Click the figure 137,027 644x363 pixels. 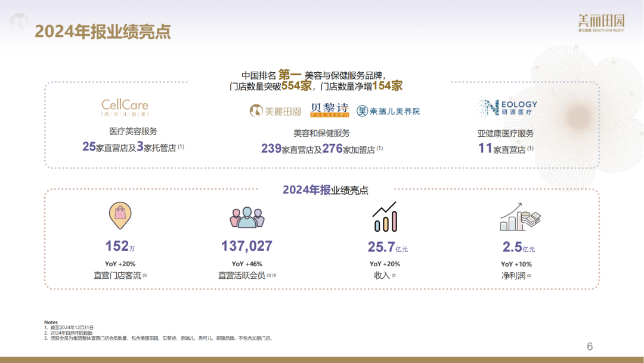click(x=247, y=246)
